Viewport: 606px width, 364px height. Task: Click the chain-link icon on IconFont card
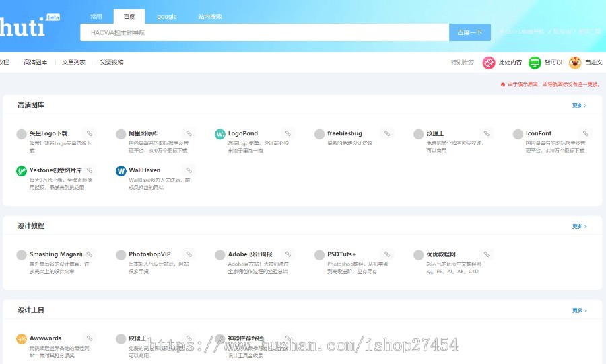[x=586, y=134]
